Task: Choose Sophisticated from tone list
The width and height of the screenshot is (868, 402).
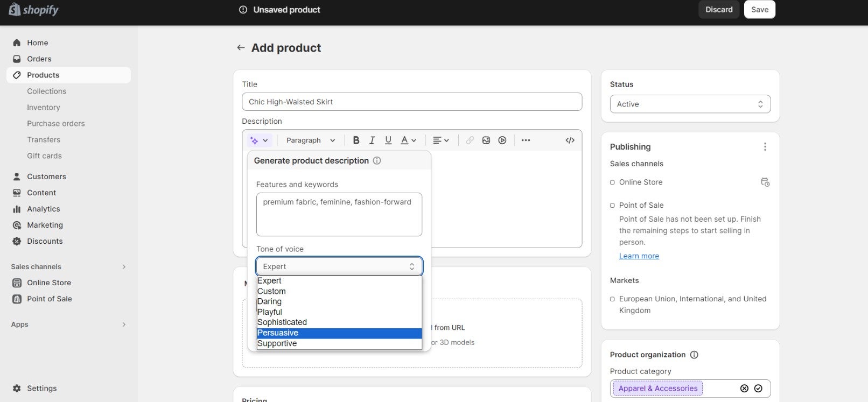Action: pyautogui.click(x=339, y=322)
